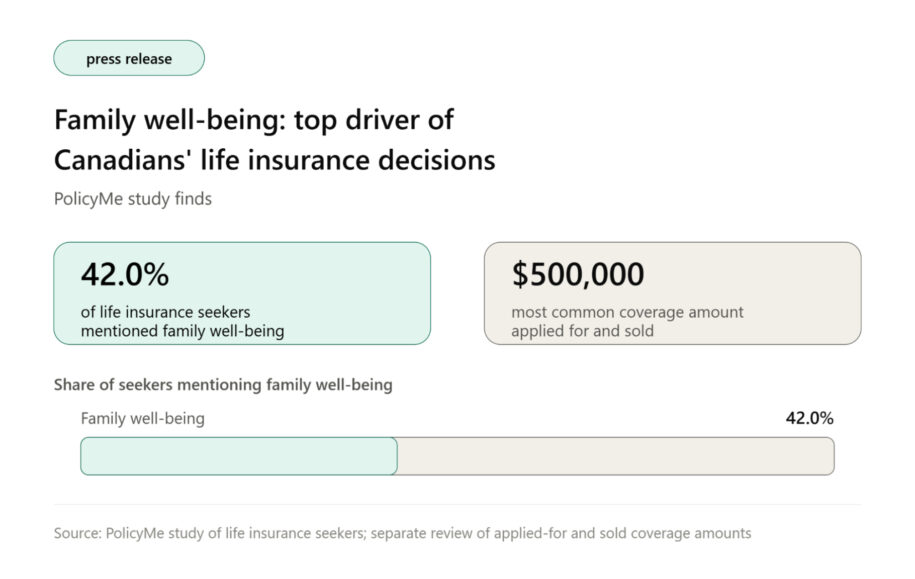Click 'Share of seekers mentioning family well-being' heading
Screen dimensions: 915x579
(x=223, y=385)
